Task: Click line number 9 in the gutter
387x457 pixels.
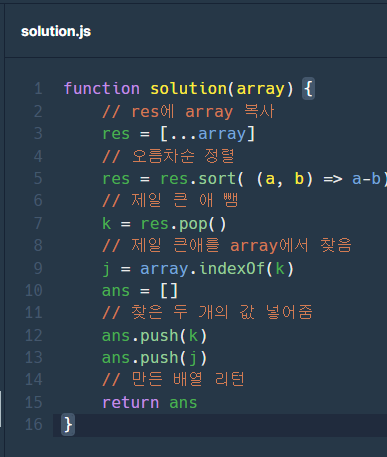Action: click(38, 268)
